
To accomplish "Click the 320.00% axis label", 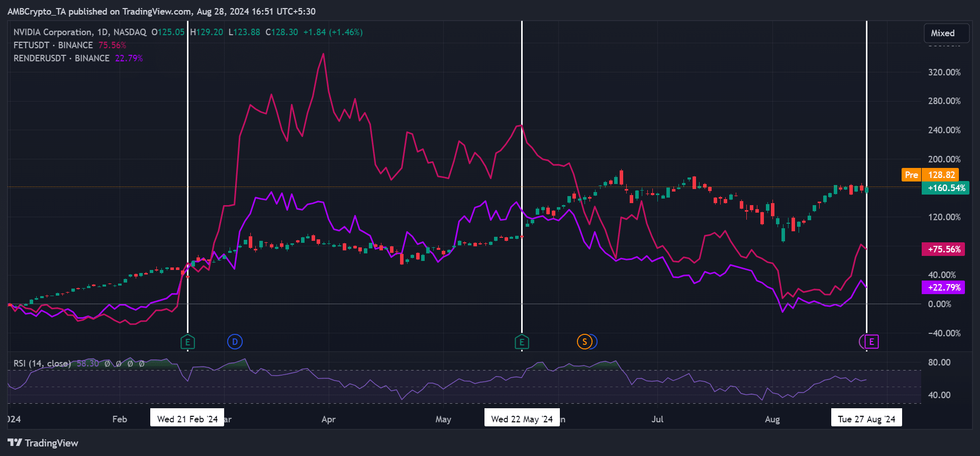I will pyautogui.click(x=944, y=72).
